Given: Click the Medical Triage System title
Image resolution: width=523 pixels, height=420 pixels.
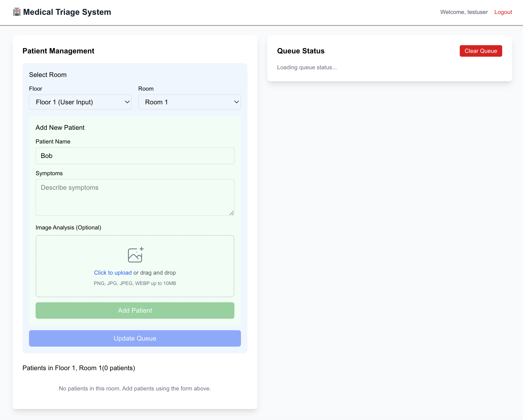Looking at the screenshot, I should tap(67, 12).
